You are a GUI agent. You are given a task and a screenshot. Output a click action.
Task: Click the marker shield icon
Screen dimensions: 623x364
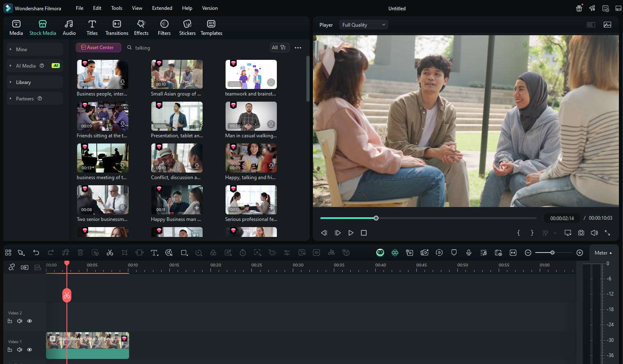[x=454, y=253]
